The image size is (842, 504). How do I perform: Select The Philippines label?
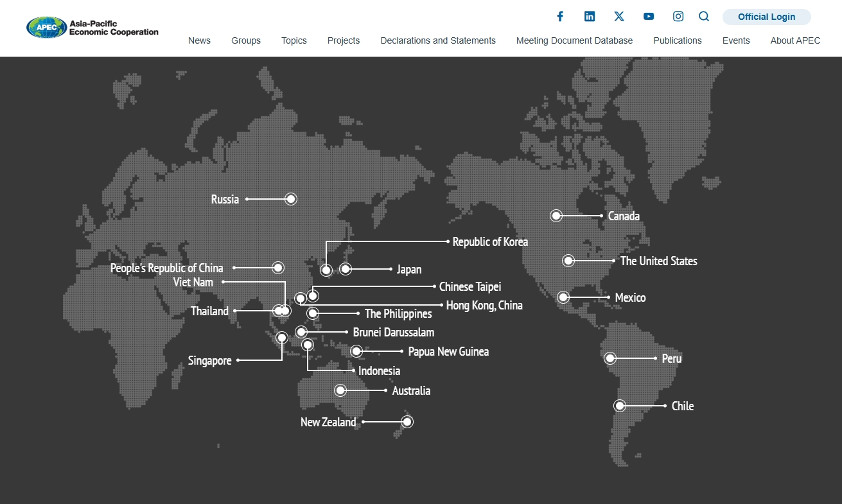398,314
